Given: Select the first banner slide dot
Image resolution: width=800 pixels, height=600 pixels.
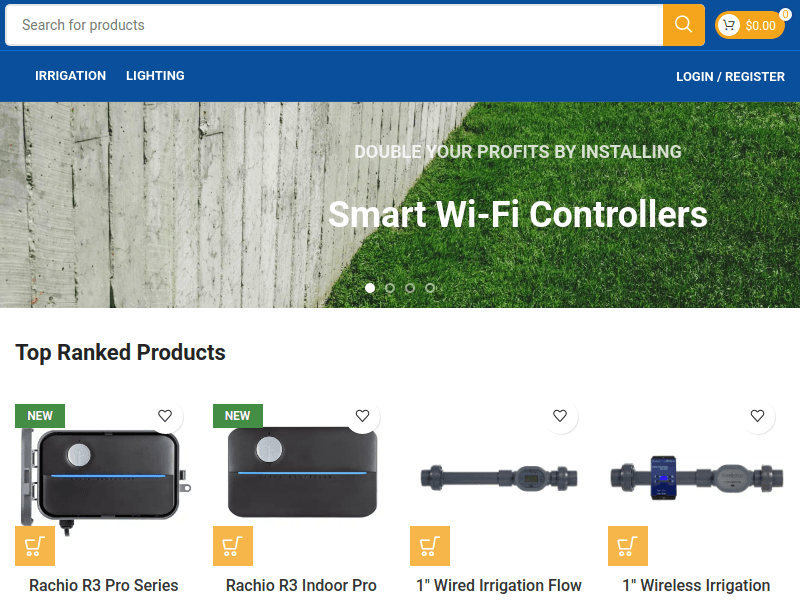Looking at the screenshot, I should point(370,288).
